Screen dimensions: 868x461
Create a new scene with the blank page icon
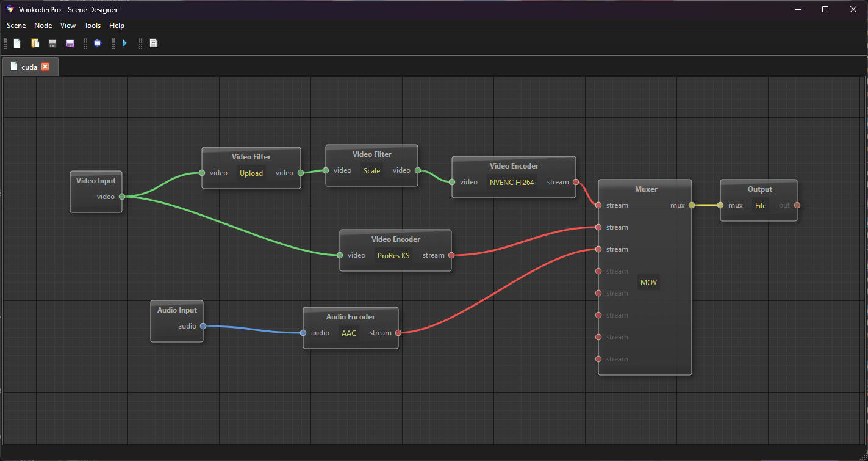tap(17, 43)
